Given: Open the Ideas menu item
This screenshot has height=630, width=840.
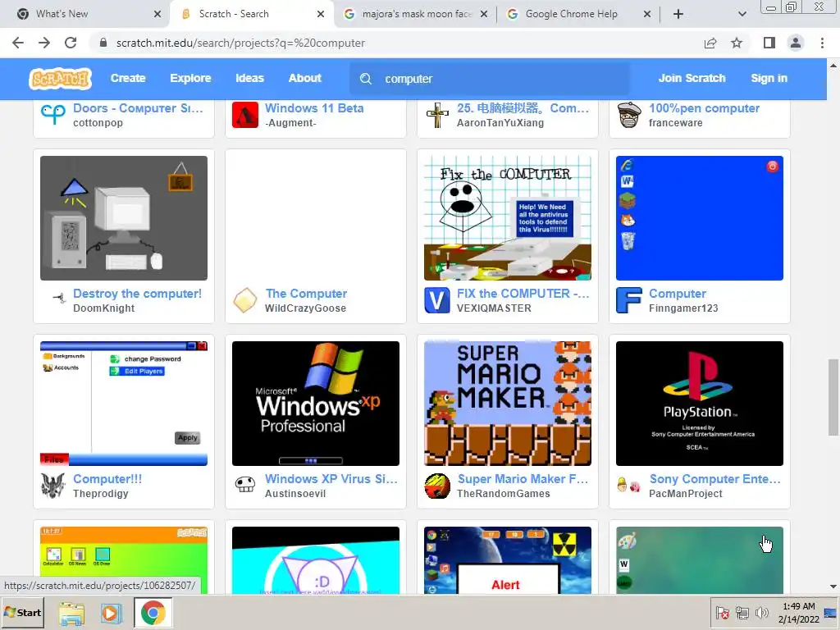Looking at the screenshot, I should (249, 78).
